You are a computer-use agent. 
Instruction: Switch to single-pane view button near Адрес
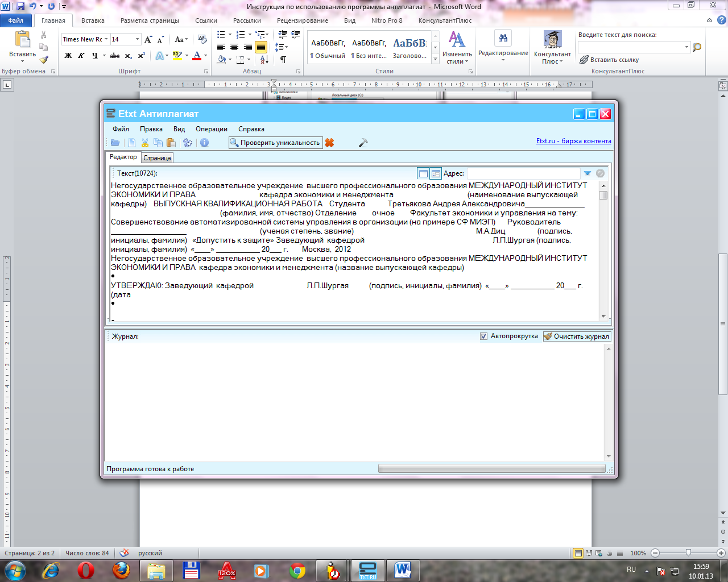tap(423, 173)
